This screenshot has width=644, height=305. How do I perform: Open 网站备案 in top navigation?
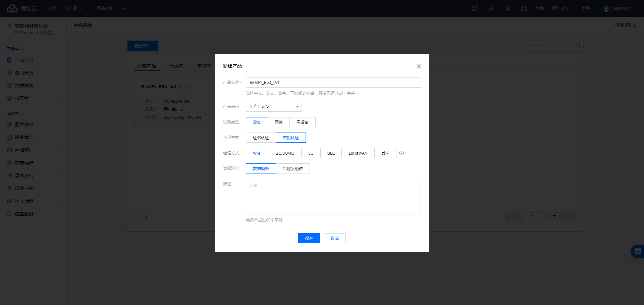coord(105,8)
